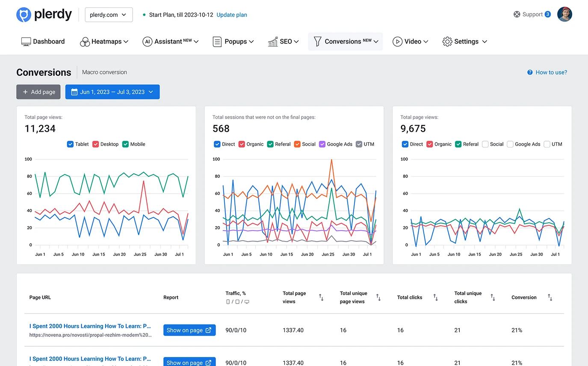Click the Video play icon
This screenshot has height=366, width=588.
click(397, 41)
